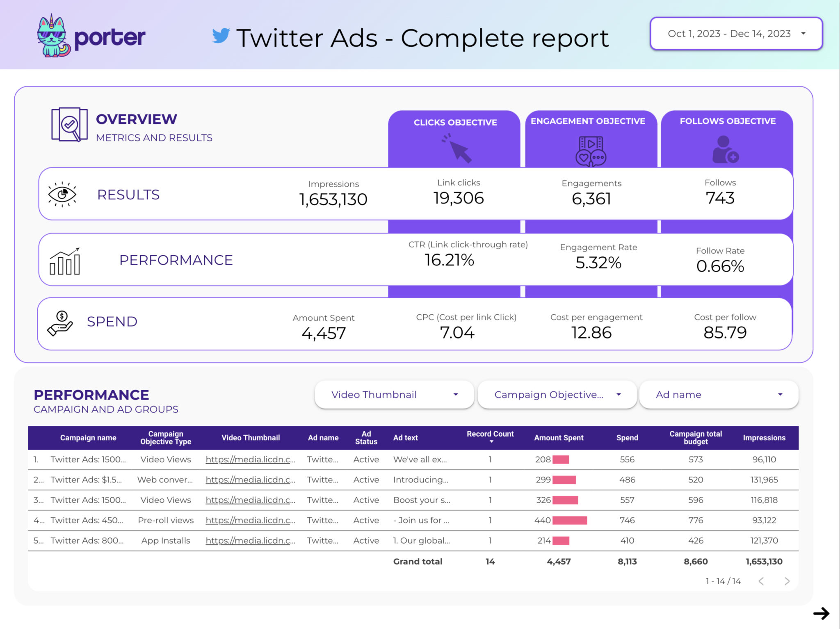The image size is (840, 629).
Task: Click the Performance bar chart icon
Action: click(66, 259)
